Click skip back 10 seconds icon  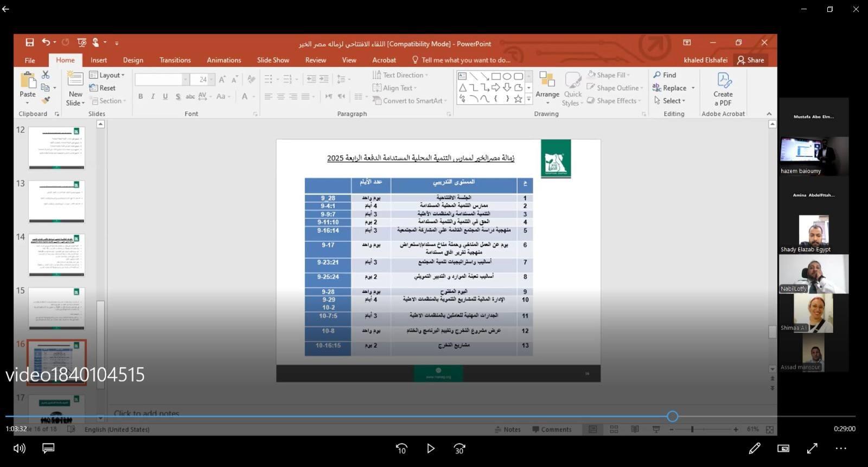pyautogui.click(x=401, y=449)
